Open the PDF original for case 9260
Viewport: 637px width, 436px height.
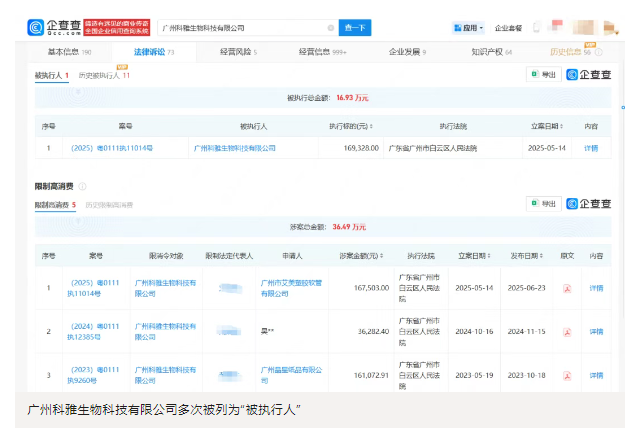tap(568, 374)
